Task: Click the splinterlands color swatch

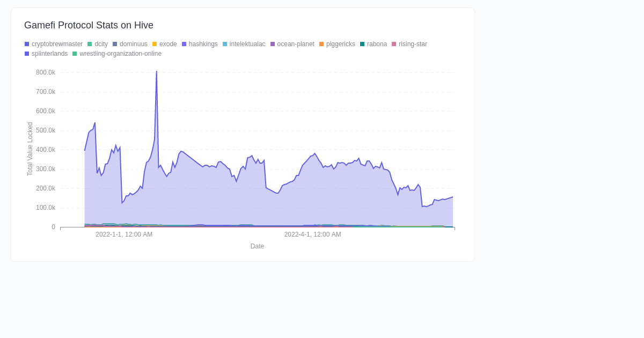Action: click(x=26, y=54)
